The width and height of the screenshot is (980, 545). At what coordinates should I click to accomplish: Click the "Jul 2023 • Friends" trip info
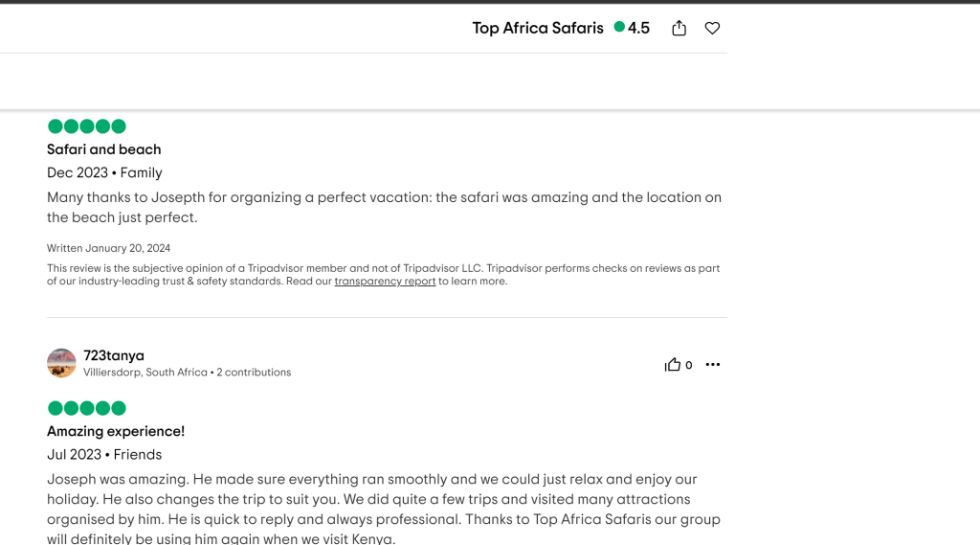click(104, 454)
